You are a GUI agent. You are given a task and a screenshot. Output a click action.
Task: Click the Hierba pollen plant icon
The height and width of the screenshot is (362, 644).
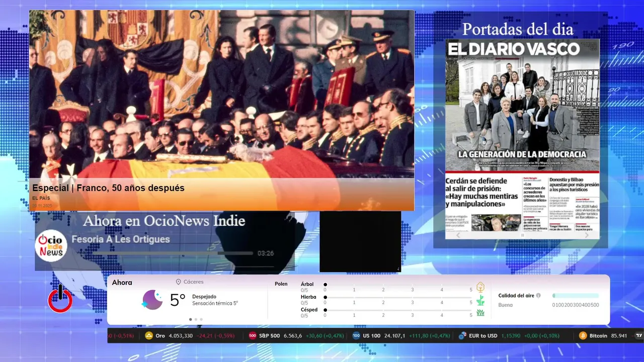tap(480, 300)
